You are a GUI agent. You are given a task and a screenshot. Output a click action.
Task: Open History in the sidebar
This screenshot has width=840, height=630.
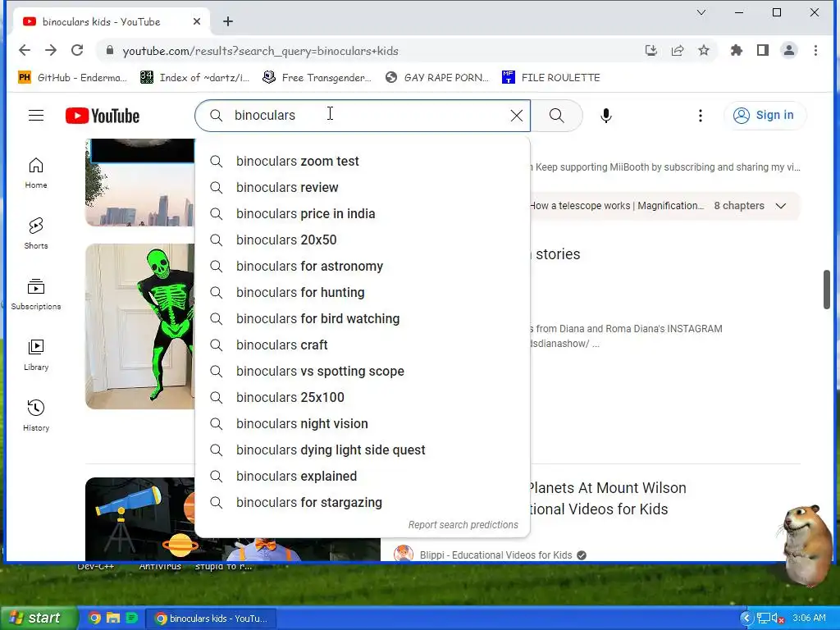point(36,415)
